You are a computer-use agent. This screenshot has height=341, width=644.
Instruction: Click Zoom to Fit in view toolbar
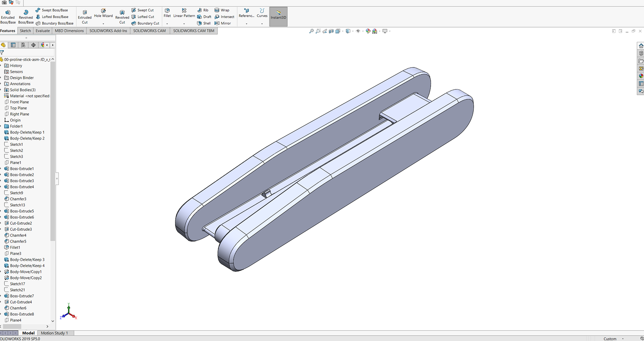311,31
